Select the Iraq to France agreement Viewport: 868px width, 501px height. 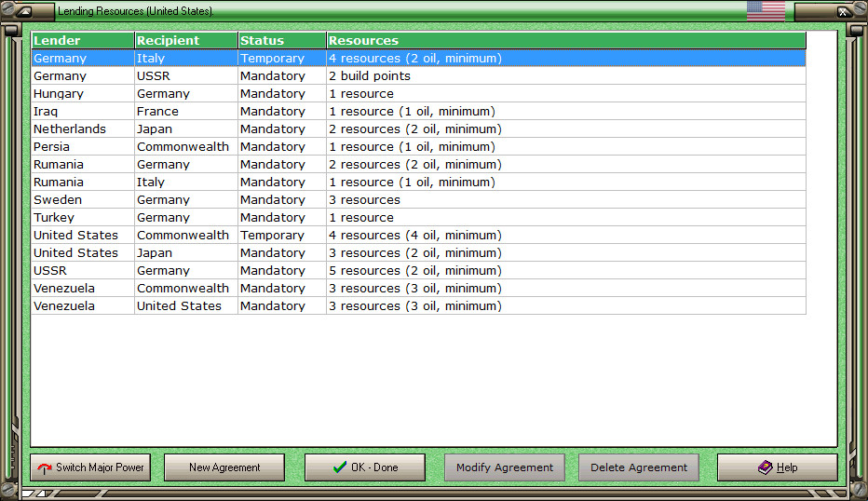click(418, 111)
